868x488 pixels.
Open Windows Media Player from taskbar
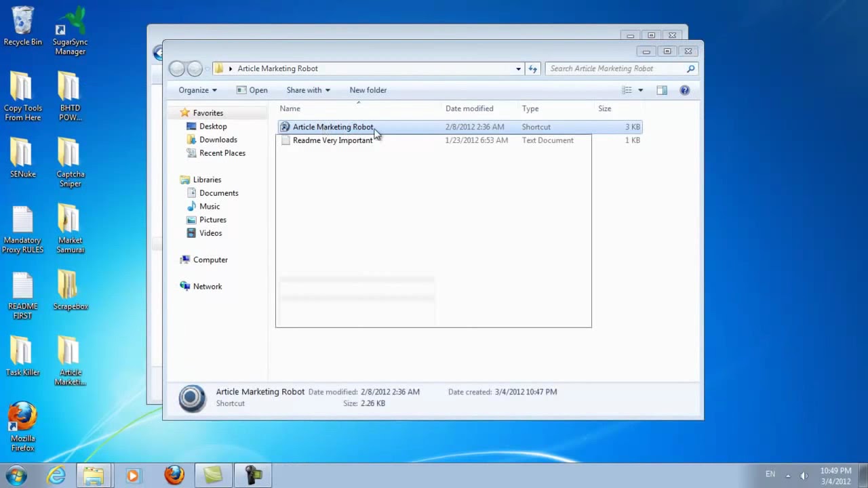click(132, 475)
